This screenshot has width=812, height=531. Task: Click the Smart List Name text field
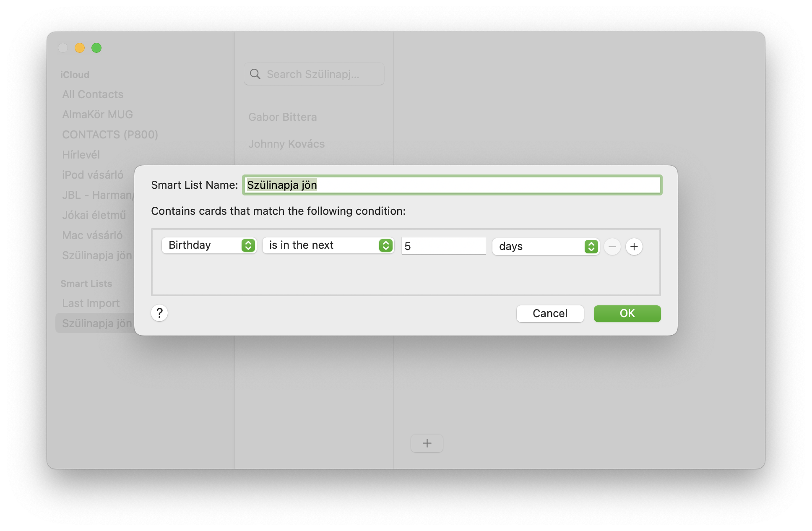pos(452,185)
